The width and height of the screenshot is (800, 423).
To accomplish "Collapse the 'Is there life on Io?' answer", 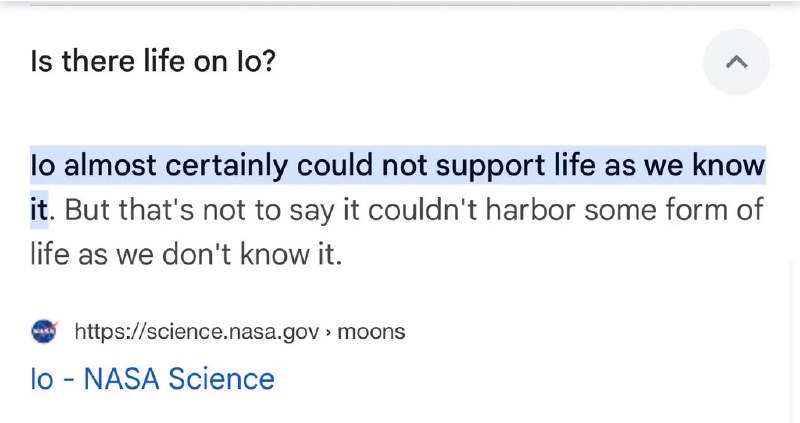I will click(x=736, y=62).
